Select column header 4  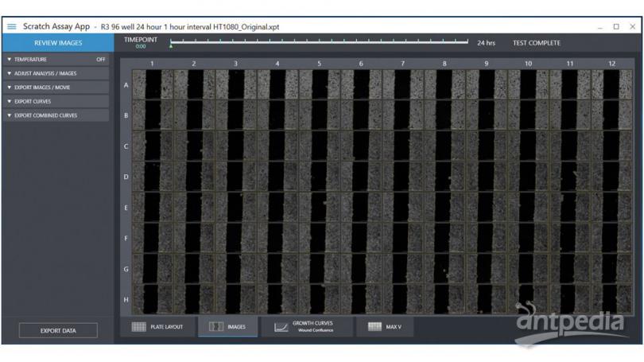click(x=277, y=64)
